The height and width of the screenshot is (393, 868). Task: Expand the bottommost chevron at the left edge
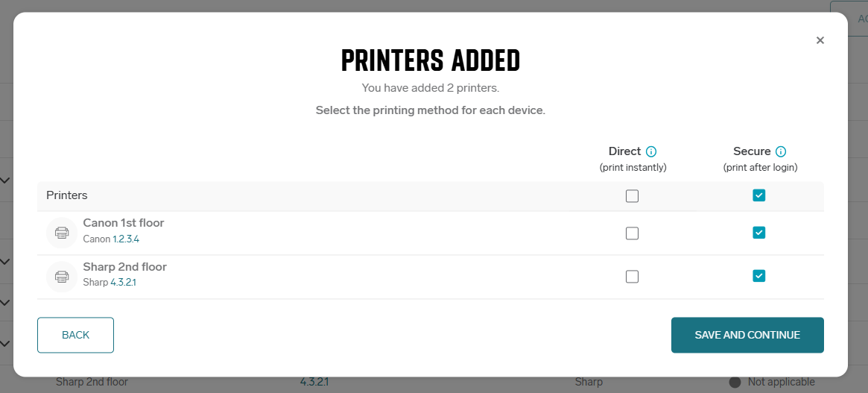(5, 344)
